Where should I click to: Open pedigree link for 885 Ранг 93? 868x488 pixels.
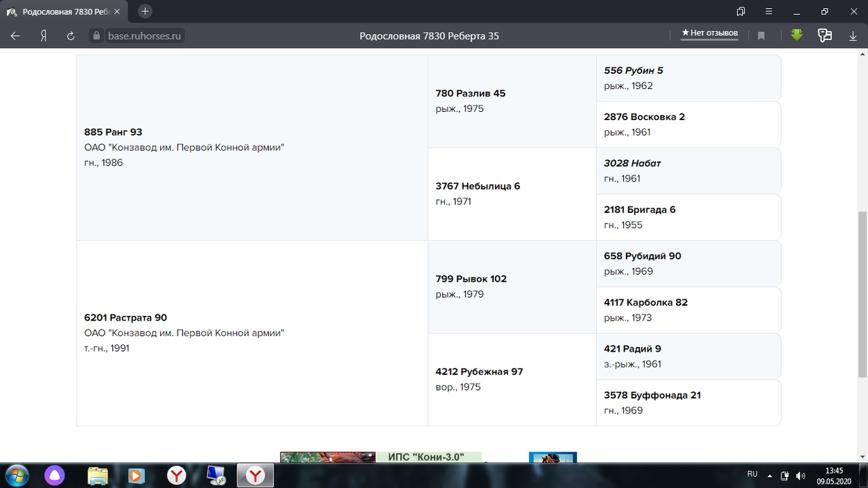[113, 132]
